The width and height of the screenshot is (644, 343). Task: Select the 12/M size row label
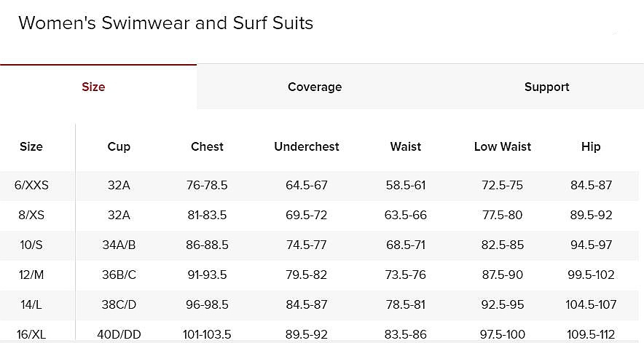pyautogui.click(x=31, y=275)
